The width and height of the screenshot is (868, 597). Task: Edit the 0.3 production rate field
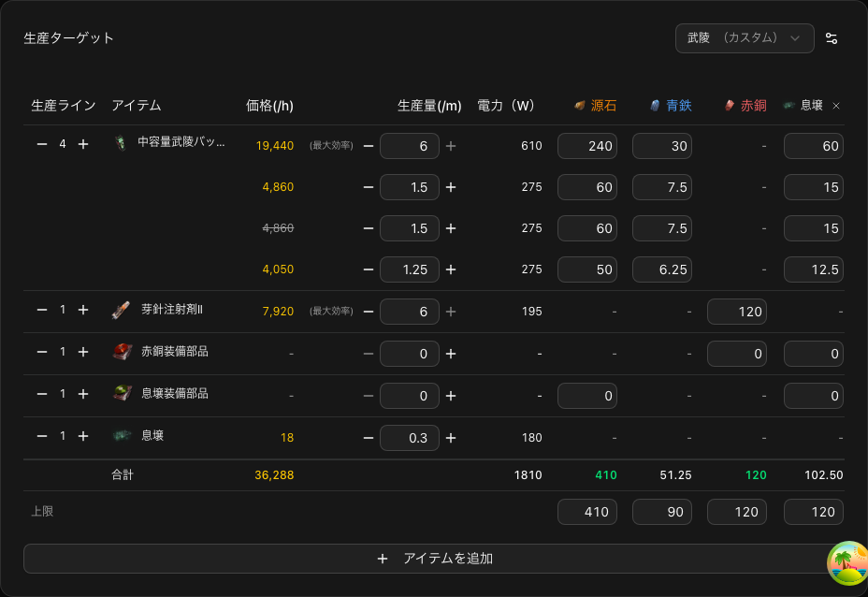click(x=410, y=438)
